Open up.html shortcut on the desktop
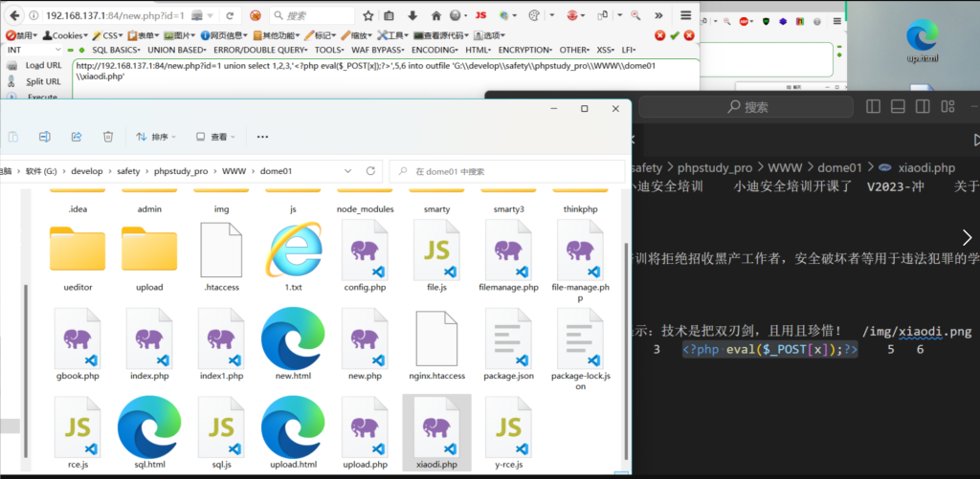This screenshot has width=980, height=479. pos(923,41)
